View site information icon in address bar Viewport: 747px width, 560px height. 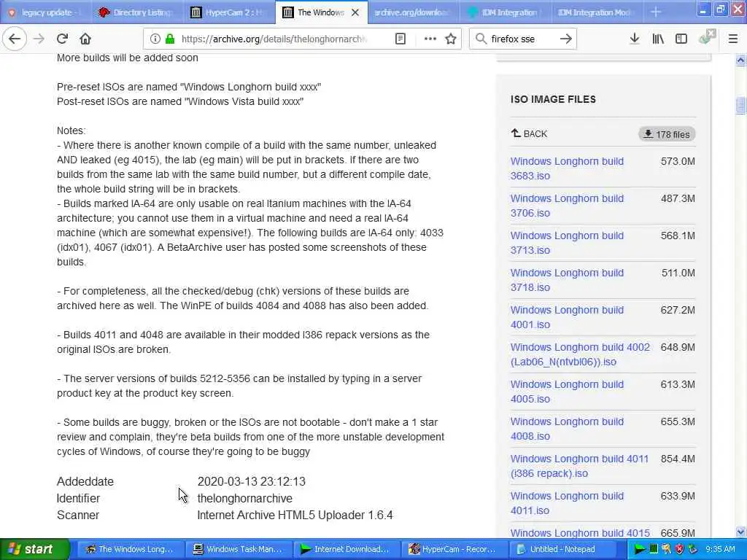pos(155,39)
